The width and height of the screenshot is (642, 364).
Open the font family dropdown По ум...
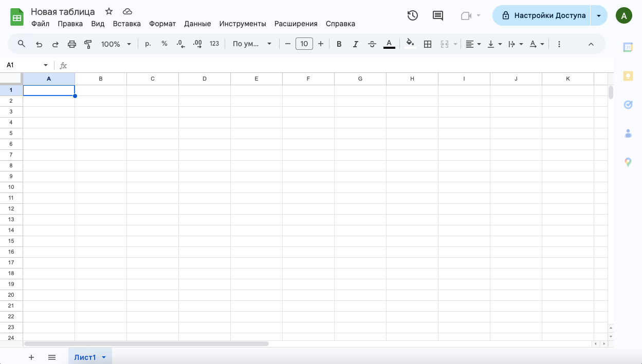tap(252, 44)
